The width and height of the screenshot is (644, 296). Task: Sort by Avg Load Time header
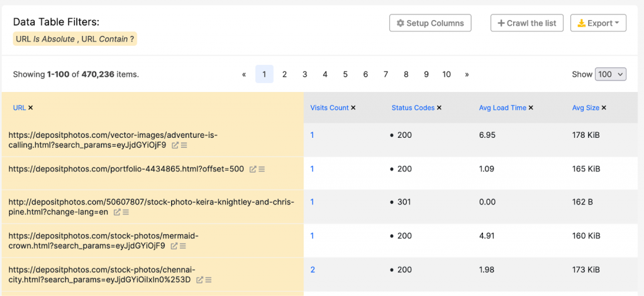point(502,108)
